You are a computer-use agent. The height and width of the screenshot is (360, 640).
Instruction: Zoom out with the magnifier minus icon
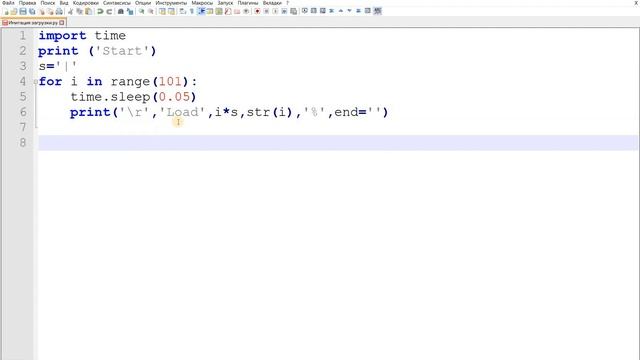coord(151,11)
